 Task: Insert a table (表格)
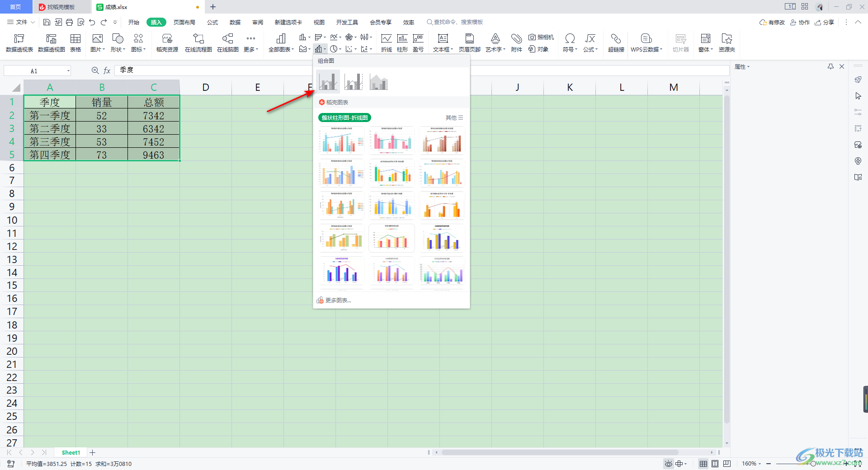75,43
